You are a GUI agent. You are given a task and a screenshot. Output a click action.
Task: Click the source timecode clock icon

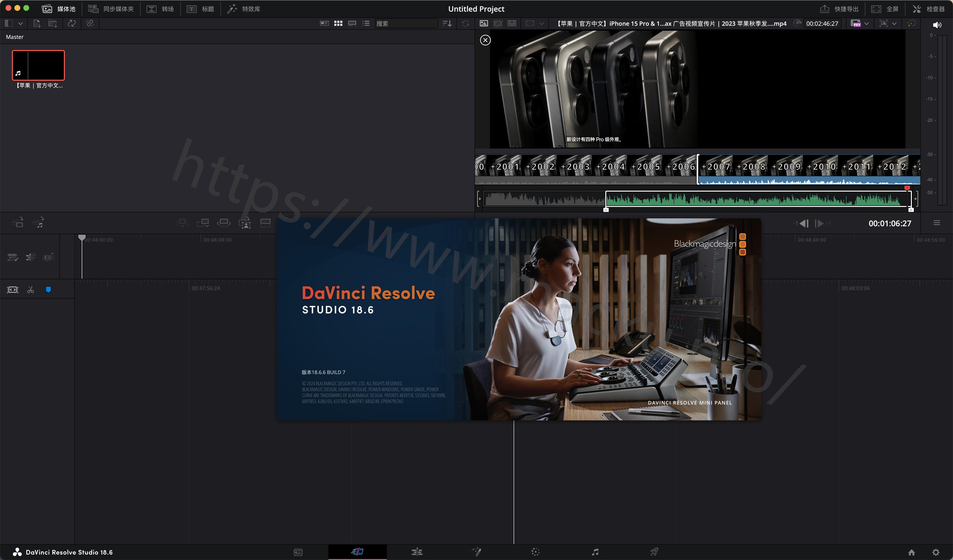coord(797,23)
